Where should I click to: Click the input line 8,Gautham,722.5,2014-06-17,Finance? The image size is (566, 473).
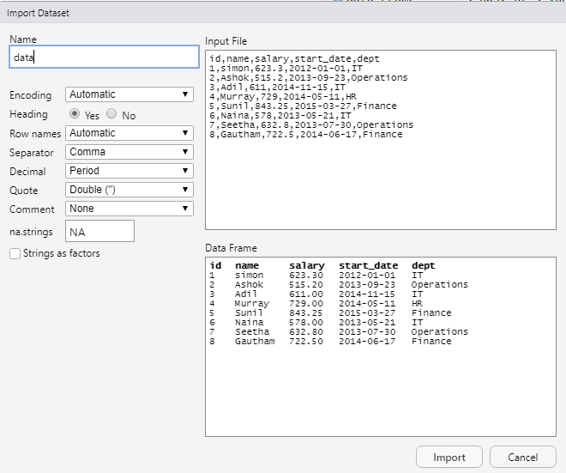point(306,134)
